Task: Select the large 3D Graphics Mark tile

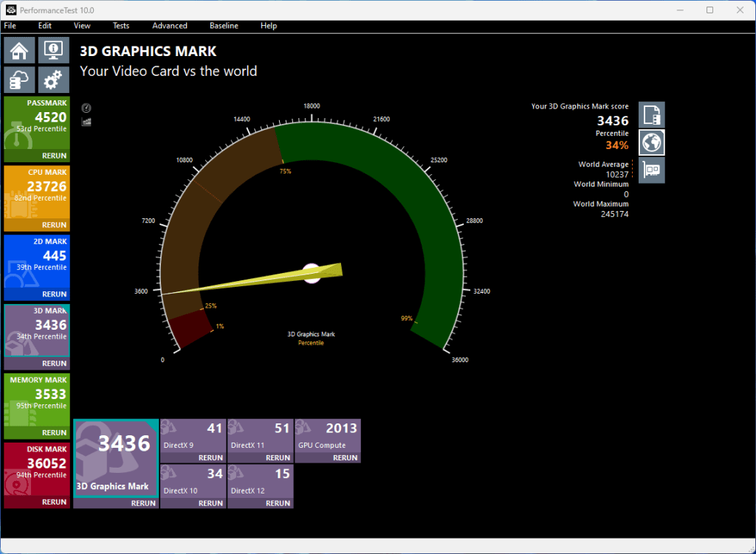Action: tap(116, 458)
